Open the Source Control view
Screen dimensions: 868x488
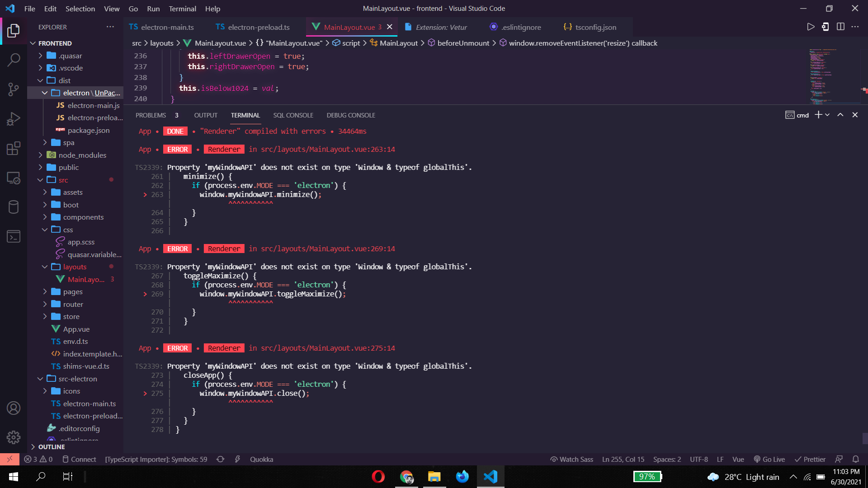point(14,89)
